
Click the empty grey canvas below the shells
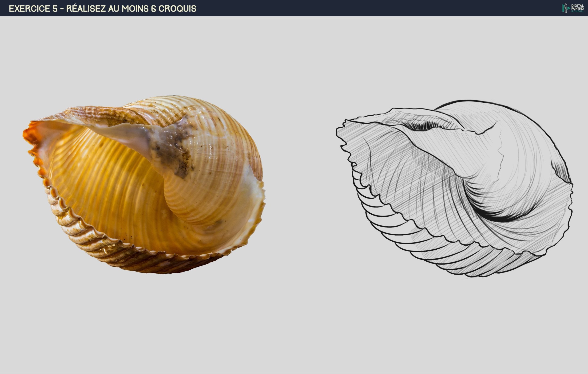click(293, 330)
